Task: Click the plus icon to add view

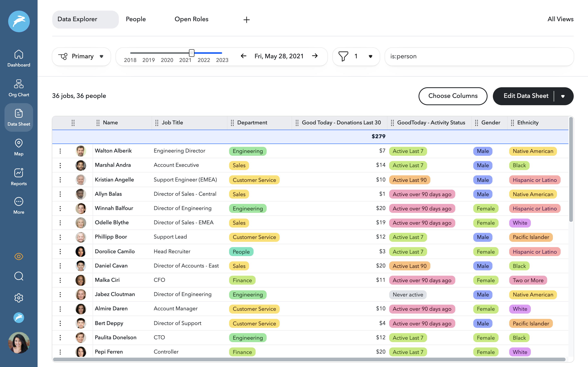Action: 246,20
